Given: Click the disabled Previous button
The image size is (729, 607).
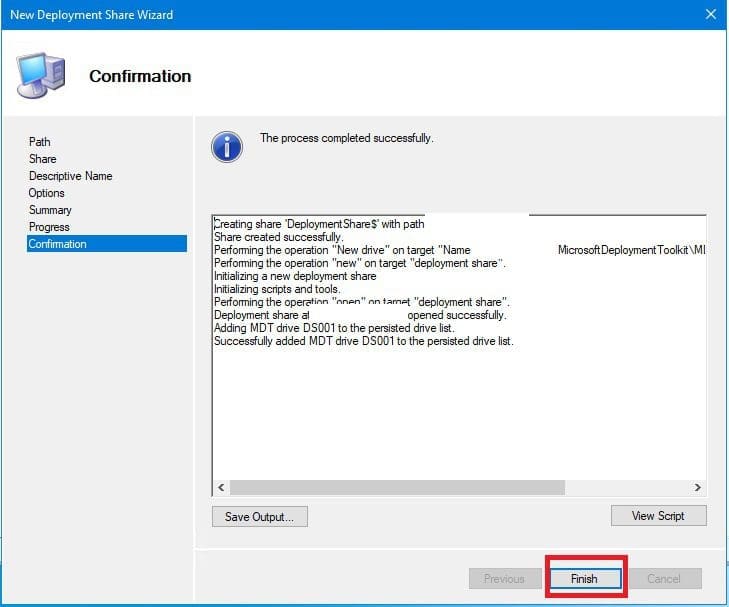Looking at the screenshot, I should 504,579.
